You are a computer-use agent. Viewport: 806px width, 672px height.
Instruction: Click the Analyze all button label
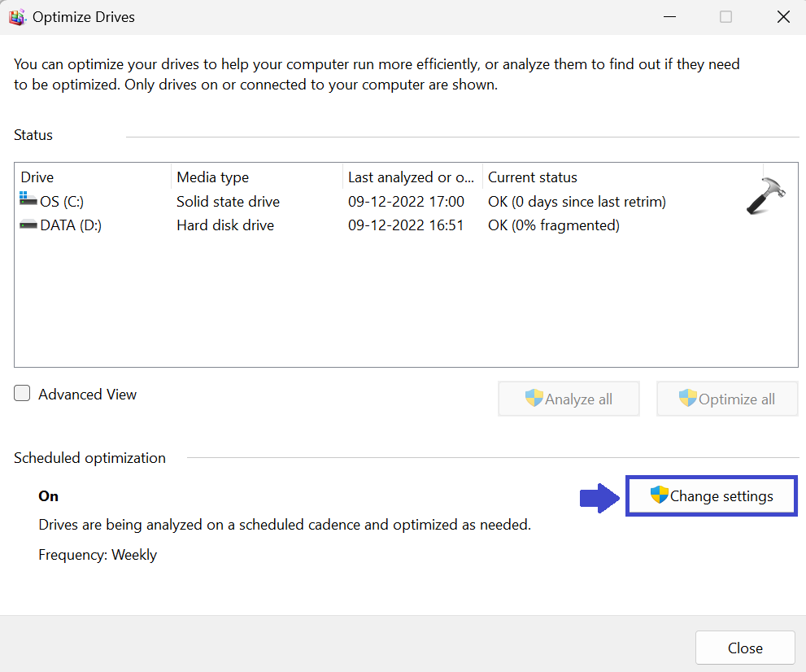tap(578, 399)
